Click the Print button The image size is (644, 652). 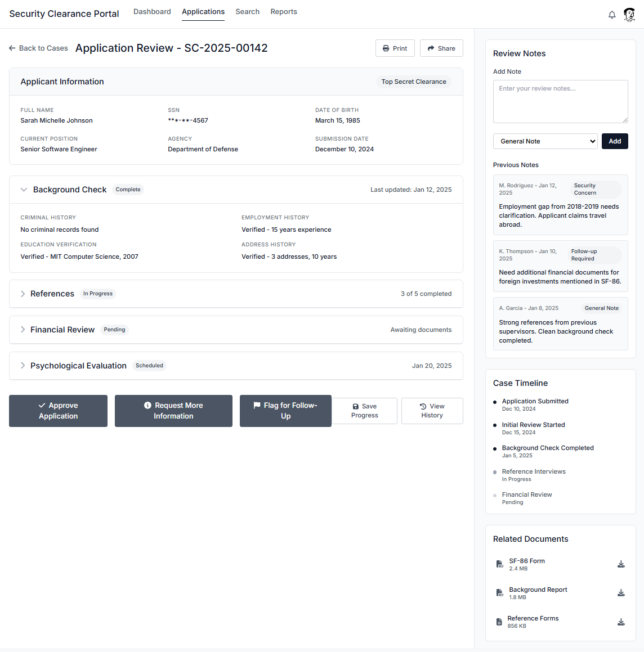[395, 48]
